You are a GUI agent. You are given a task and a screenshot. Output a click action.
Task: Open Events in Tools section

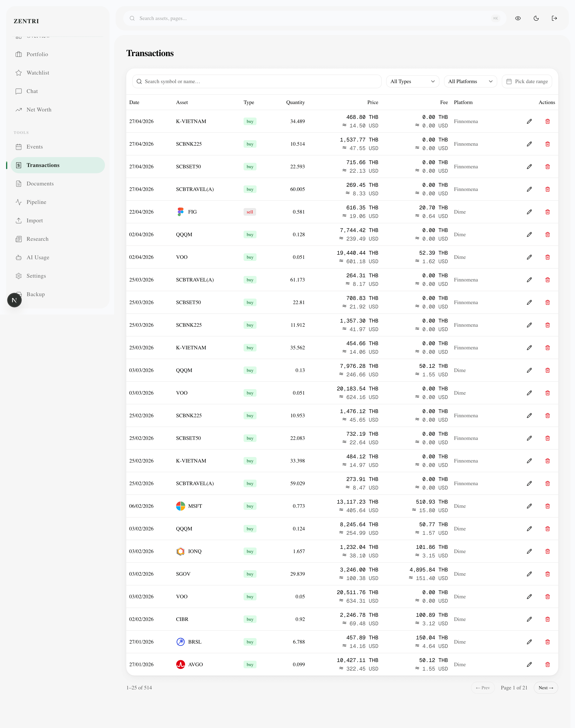point(58,147)
